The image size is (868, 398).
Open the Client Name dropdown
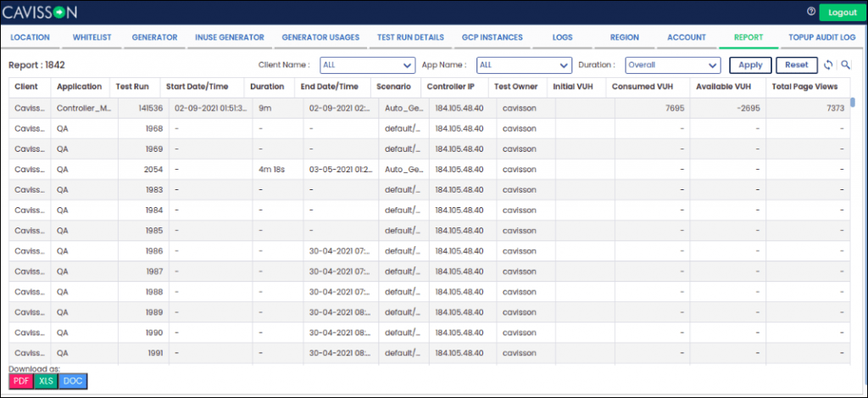point(368,64)
